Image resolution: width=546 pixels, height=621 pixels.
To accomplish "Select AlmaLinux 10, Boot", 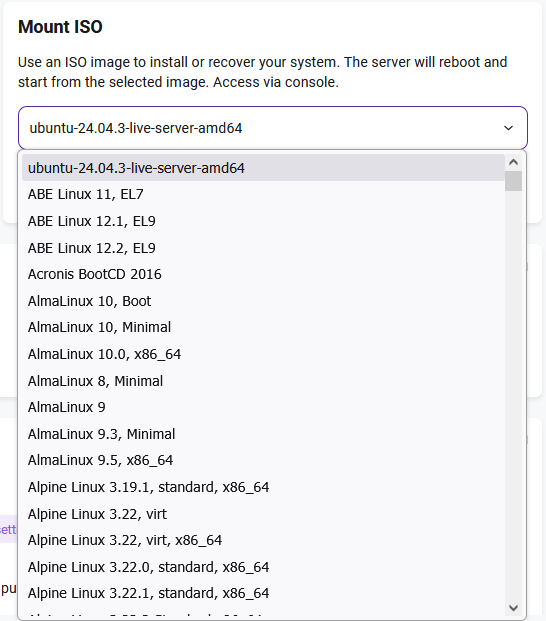I will [x=263, y=301].
